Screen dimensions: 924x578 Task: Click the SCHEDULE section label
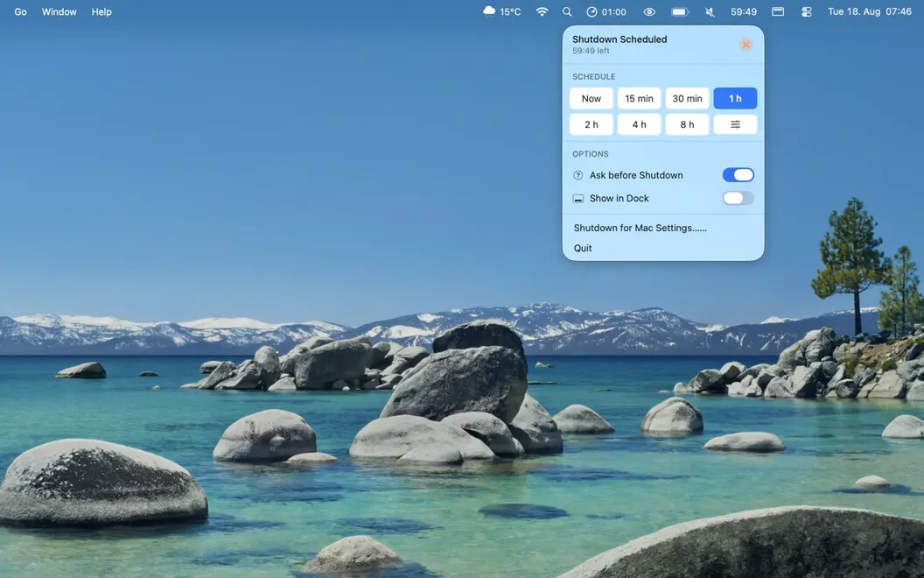tap(593, 77)
